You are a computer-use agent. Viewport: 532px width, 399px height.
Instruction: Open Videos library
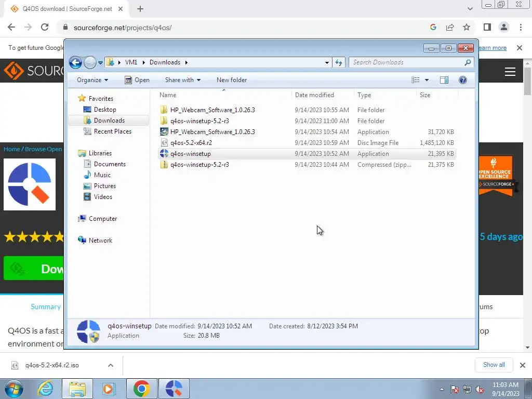point(103,197)
